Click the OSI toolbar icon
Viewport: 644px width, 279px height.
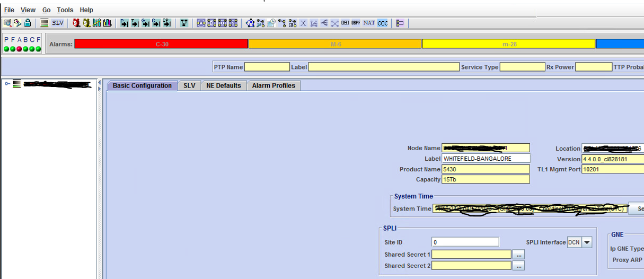(345, 23)
